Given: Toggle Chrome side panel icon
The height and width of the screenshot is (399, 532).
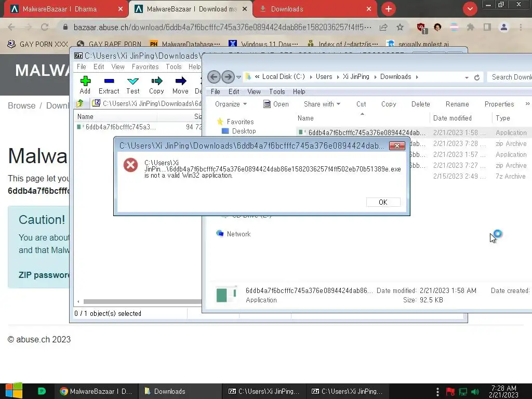Looking at the screenshot, I should [x=487, y=27].
